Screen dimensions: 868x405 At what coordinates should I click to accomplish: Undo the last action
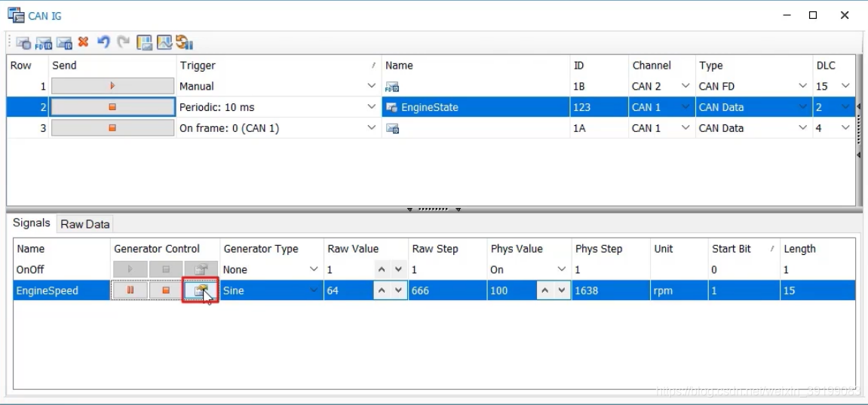[103, 42]
